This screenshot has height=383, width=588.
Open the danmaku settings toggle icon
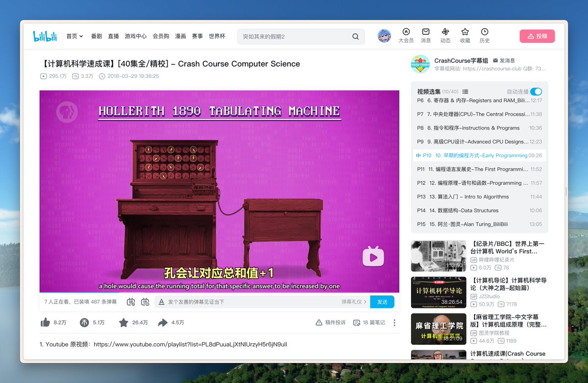(x=145, y=302)
